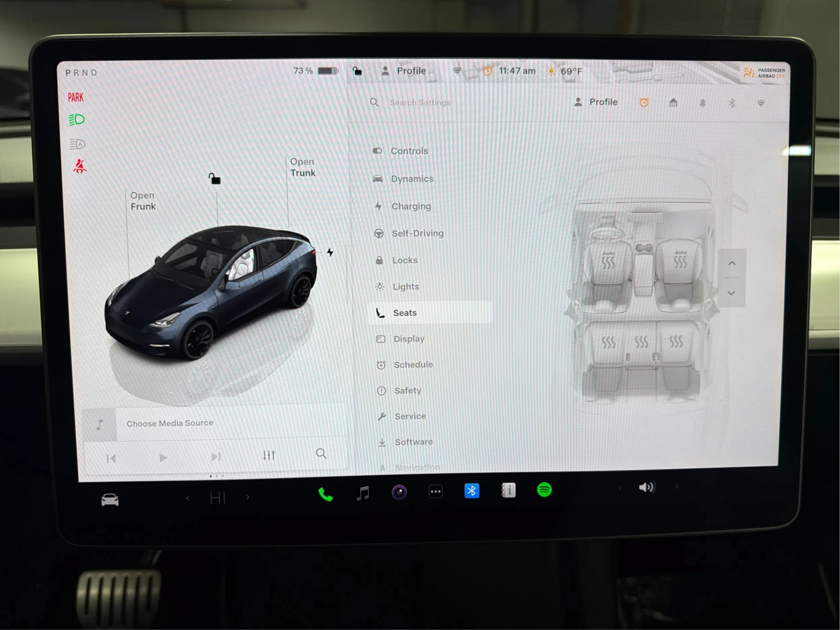
Task: Open Profile in the settings header
Action: coord(595,102)
